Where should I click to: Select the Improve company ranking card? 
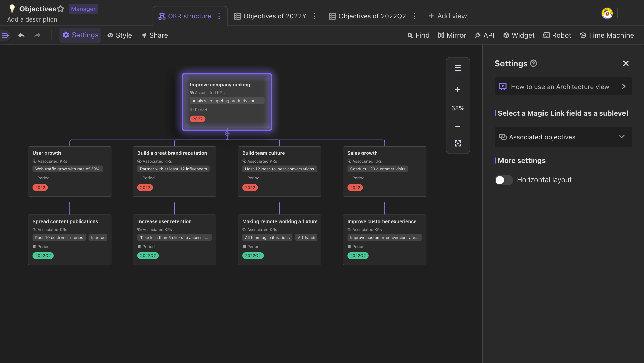click(227, 102)
